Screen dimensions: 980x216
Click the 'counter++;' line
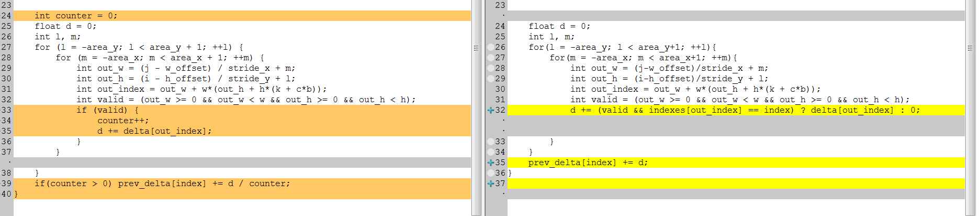click(x=242, y=121)
